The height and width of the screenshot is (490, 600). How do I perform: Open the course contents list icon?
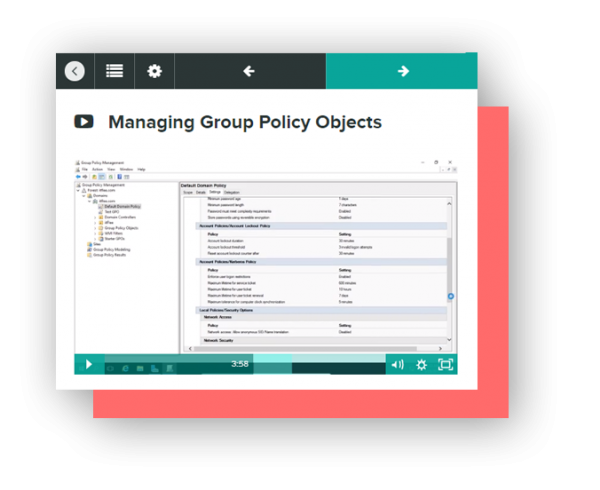tap(114, 71)
